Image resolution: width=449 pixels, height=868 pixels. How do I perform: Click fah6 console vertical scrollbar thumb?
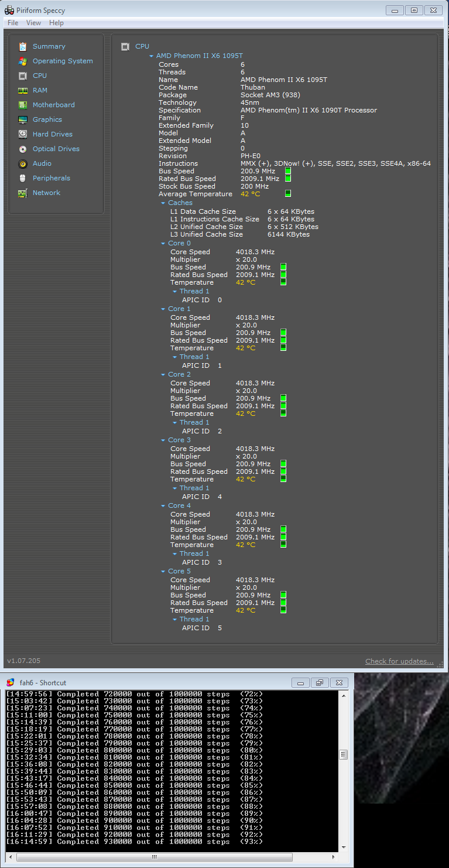coord(344,754)
